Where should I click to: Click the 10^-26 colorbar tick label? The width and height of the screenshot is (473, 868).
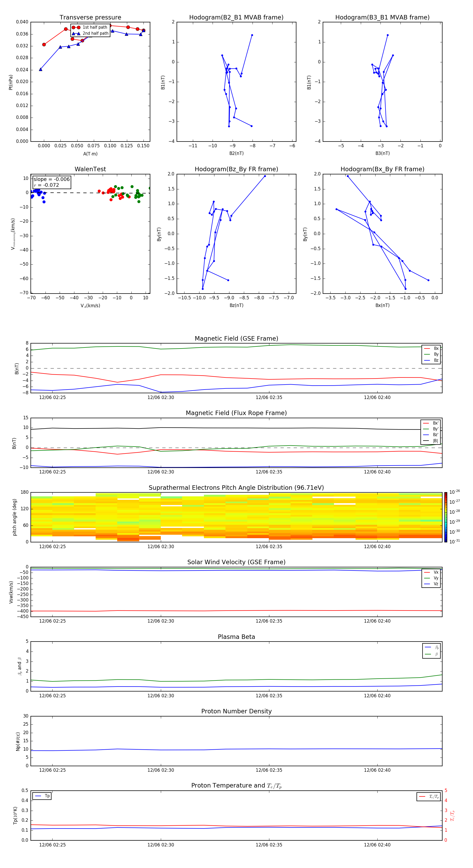(455, 492)
